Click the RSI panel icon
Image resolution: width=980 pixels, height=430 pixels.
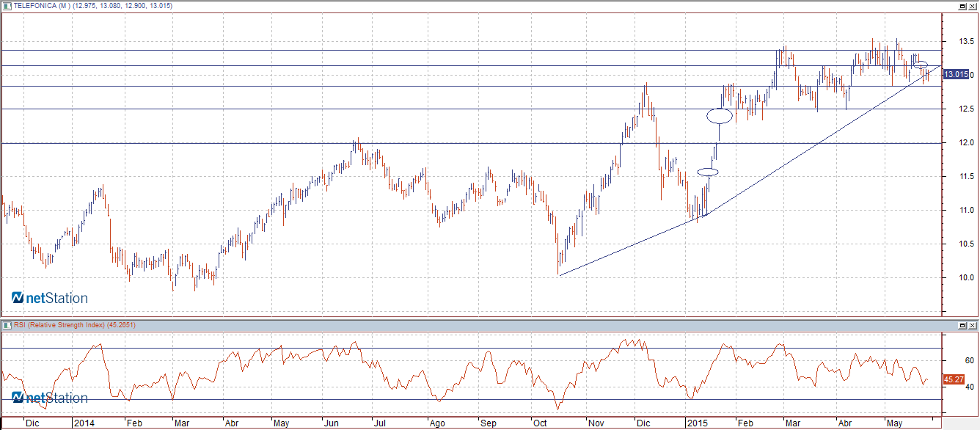[x=7, y=324]
